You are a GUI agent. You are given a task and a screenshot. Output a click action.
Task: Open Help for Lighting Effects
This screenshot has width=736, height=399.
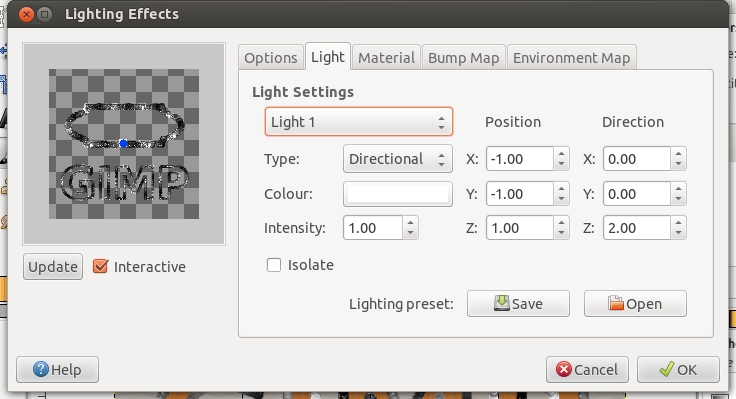[x=57, y=369]
